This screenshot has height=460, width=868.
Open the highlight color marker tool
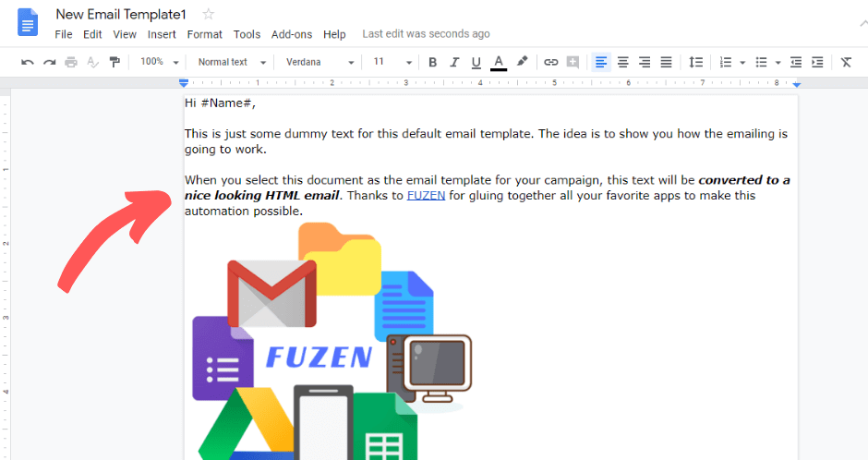[522, 62]
